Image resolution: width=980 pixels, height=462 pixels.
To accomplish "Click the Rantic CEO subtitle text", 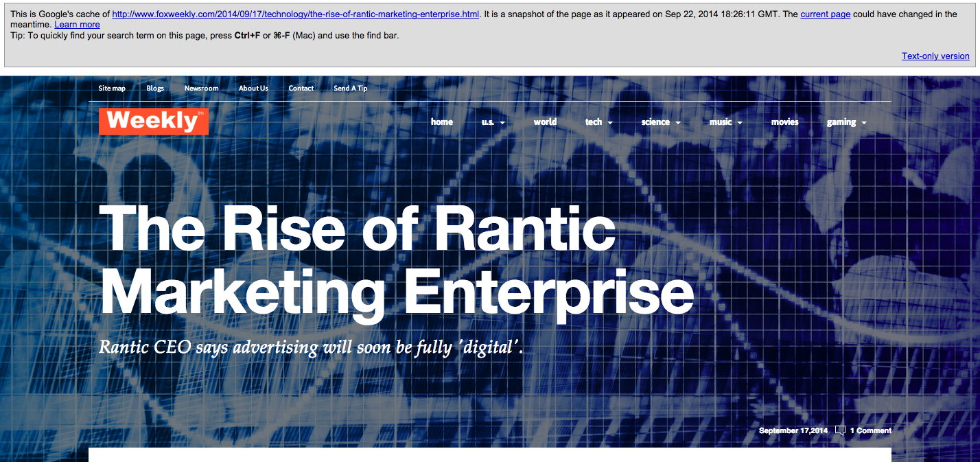I will pos(311,347).
